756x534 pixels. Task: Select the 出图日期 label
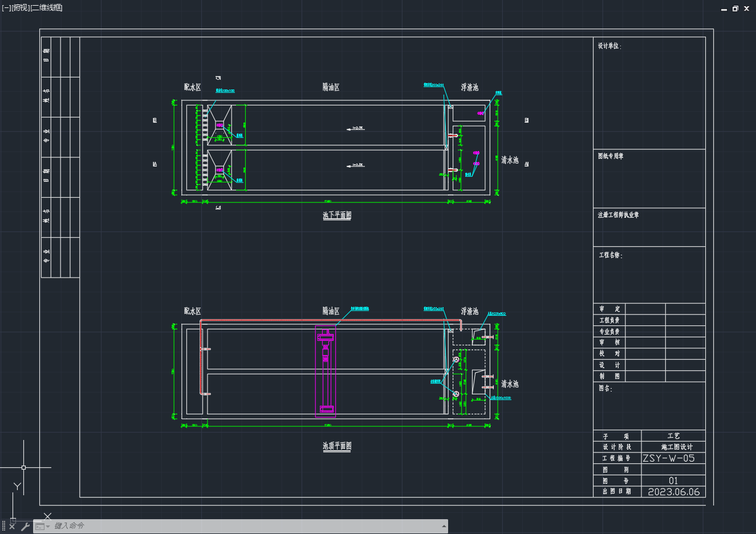617,491
